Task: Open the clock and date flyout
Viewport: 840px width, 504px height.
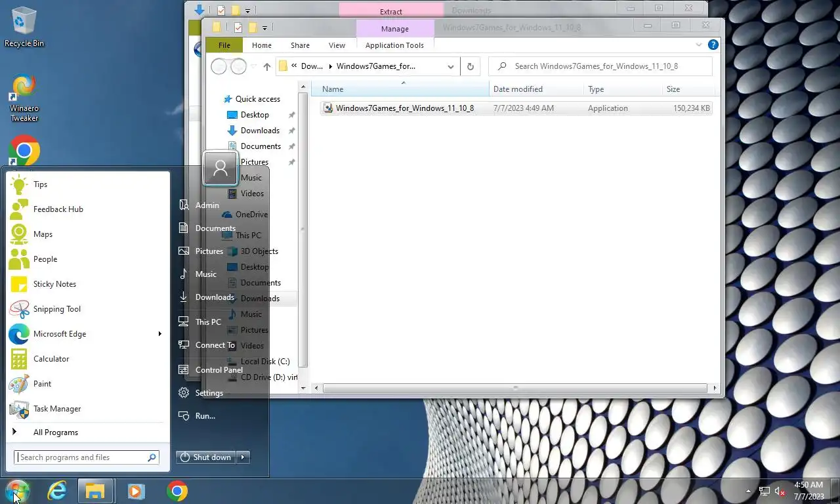Action: [808, 491]
